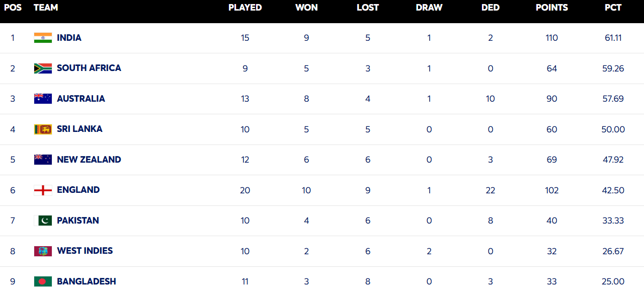This screenshot has width=644, height=288.
Task: Click the POINTS column header
Action: 551,8
